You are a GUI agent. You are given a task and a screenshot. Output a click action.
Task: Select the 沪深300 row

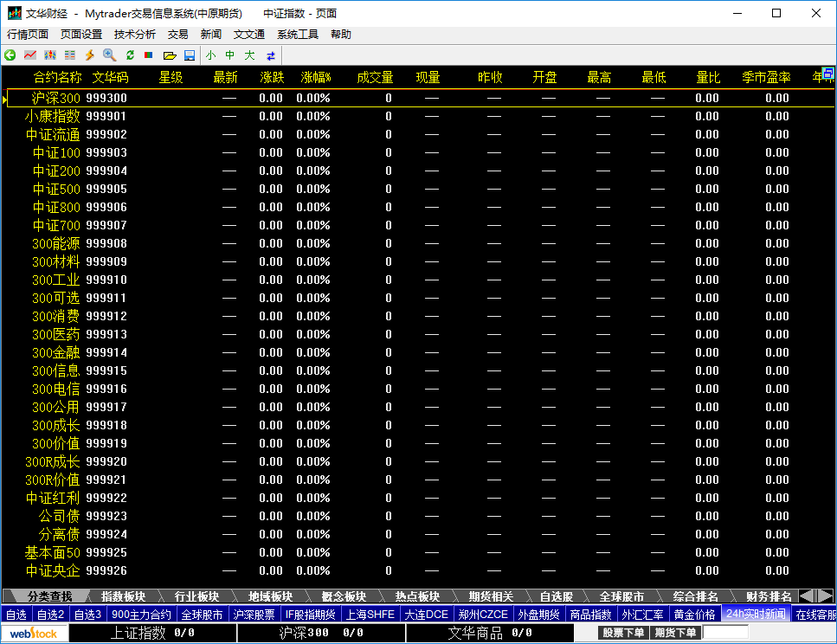click(x=419, y=99)
